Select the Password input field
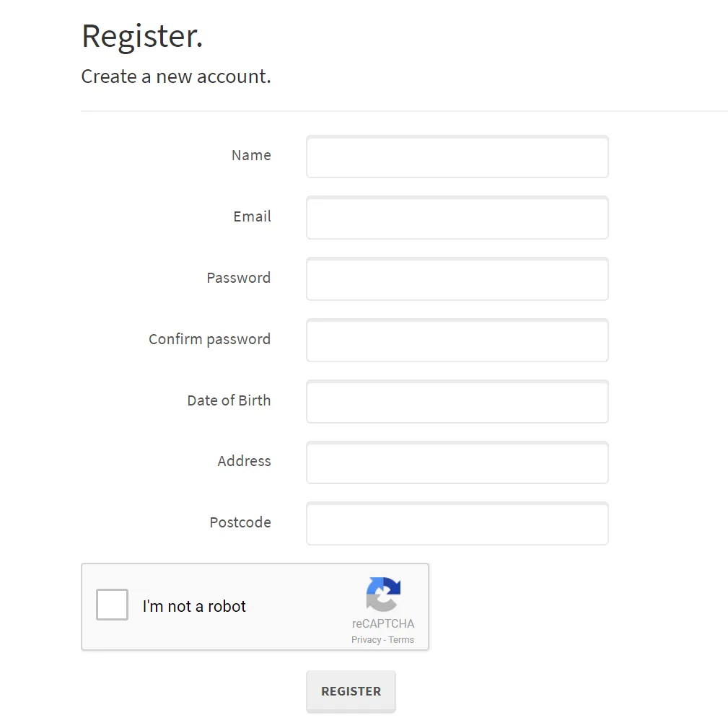This screenshot has width=728, height=728. 457,279
